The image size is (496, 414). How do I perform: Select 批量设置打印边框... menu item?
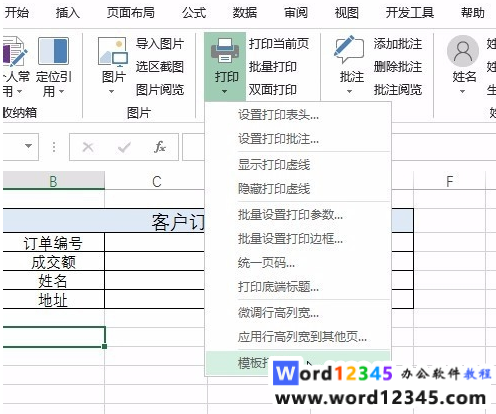(298, 239)
